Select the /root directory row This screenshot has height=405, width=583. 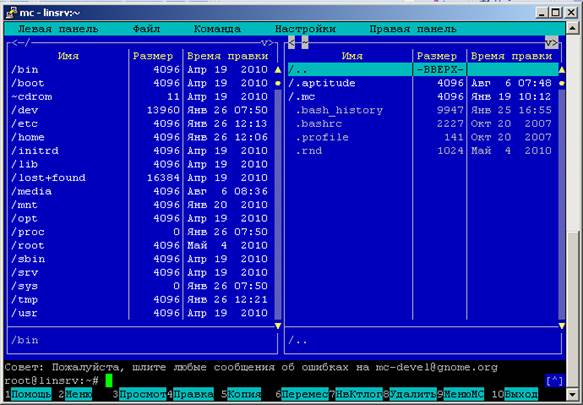pos(141,245)
